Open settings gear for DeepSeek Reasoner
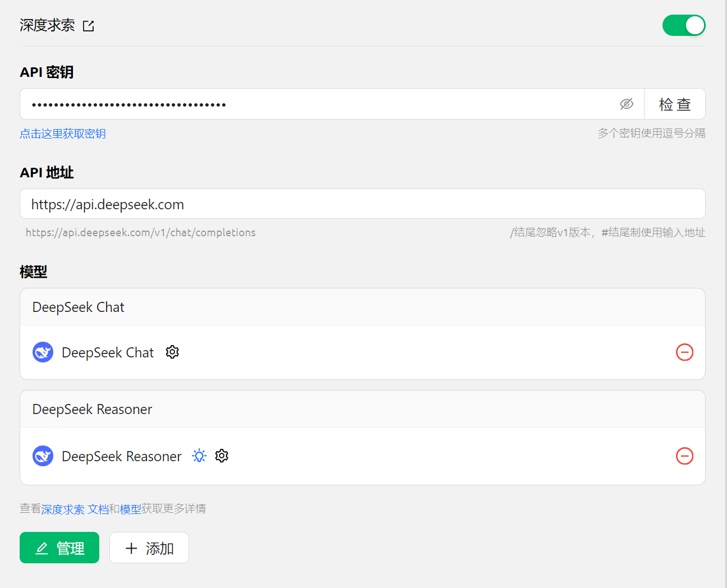 point(222,456)
